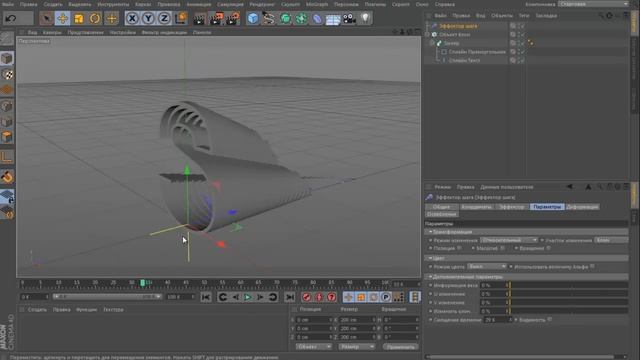Toggle autokeying red button
The width and height of the screenshot is (640, 360).
click(319, 297)
